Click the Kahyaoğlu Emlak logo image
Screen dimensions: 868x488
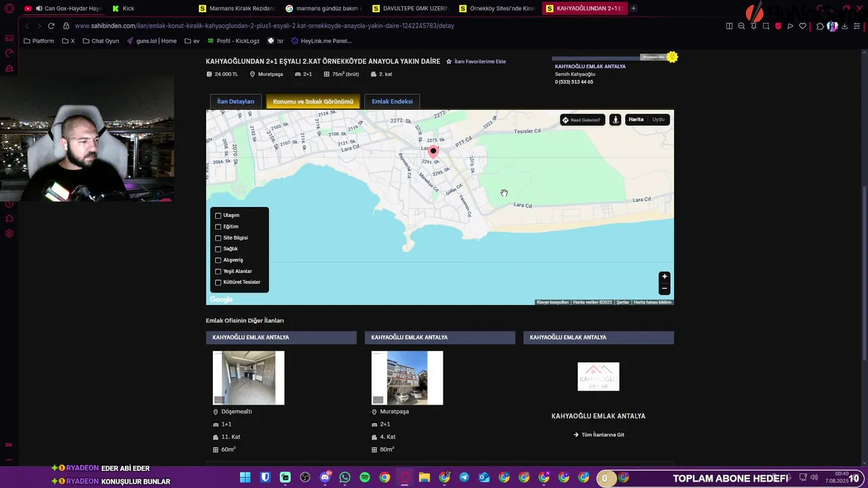tap(598, 377)
